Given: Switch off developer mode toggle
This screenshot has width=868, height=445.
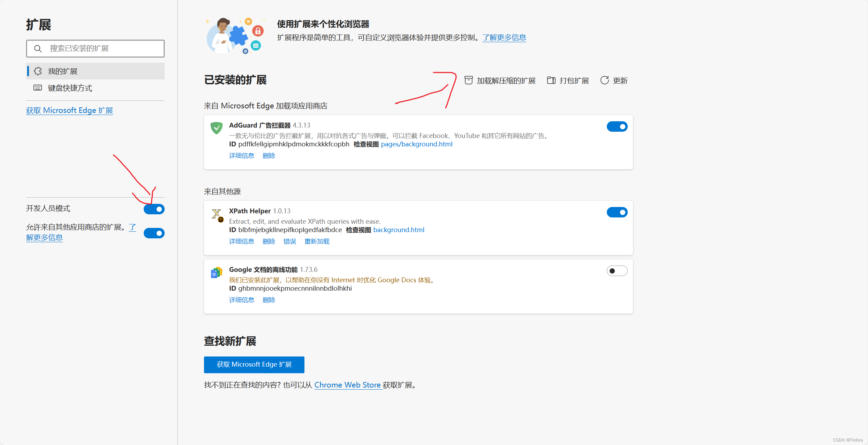Looking at the screenshot, I should coord(154,209).
